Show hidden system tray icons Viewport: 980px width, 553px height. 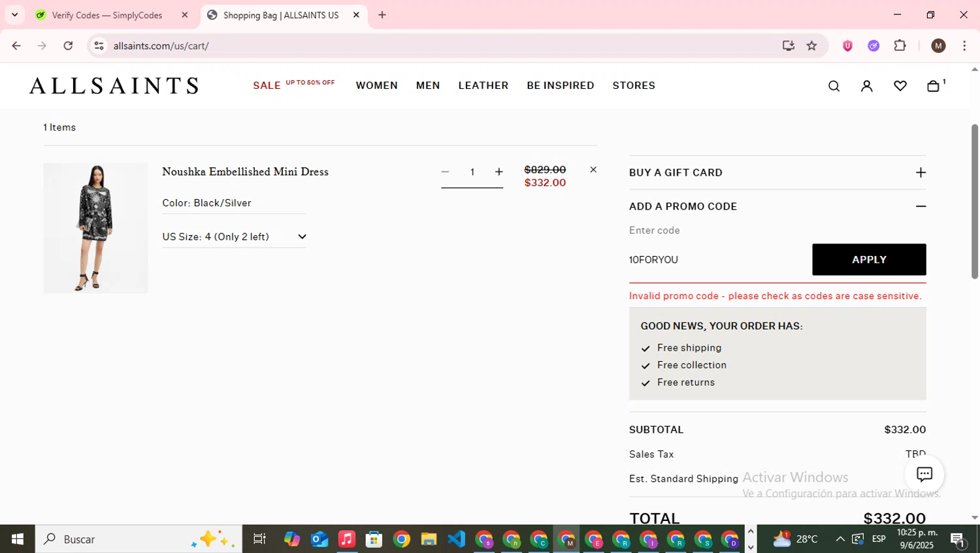coord(840,539)
